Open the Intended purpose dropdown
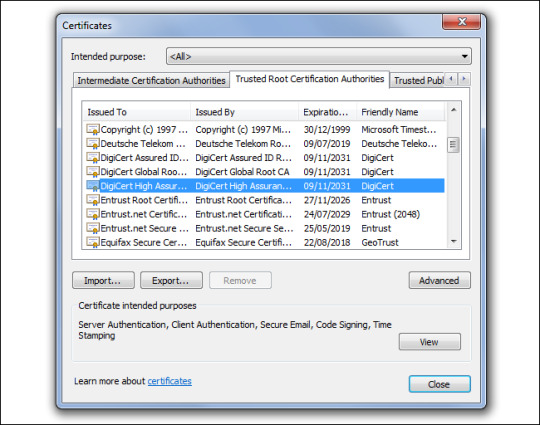Viewport: 540px width, 425px height. click(x=319, y=56)
